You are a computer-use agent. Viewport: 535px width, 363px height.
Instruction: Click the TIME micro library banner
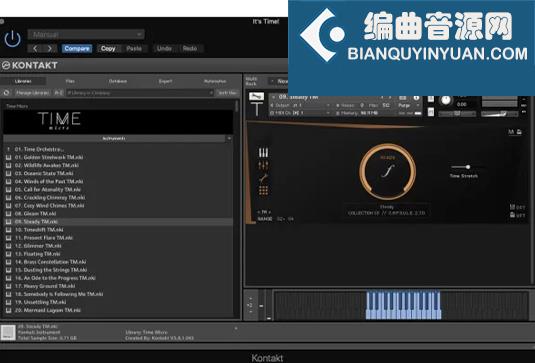(x=118, y=121)
